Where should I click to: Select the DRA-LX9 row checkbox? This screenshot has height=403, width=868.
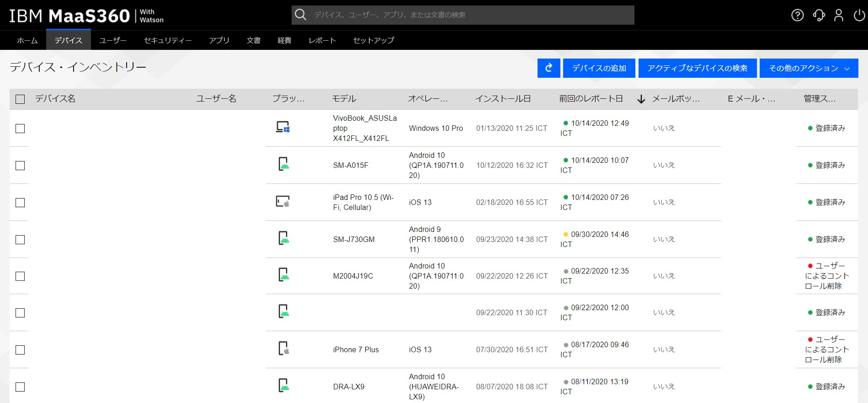pos(20,387)
